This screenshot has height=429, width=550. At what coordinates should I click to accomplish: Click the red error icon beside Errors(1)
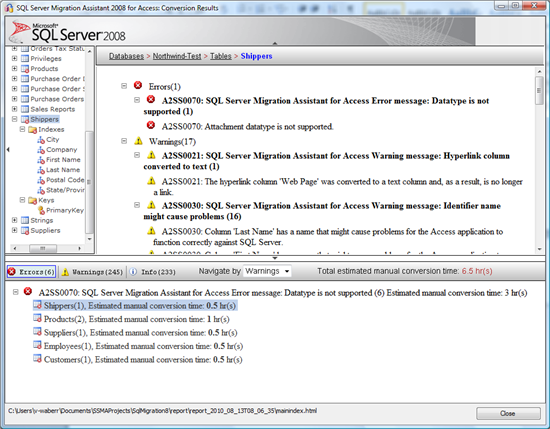138,85
